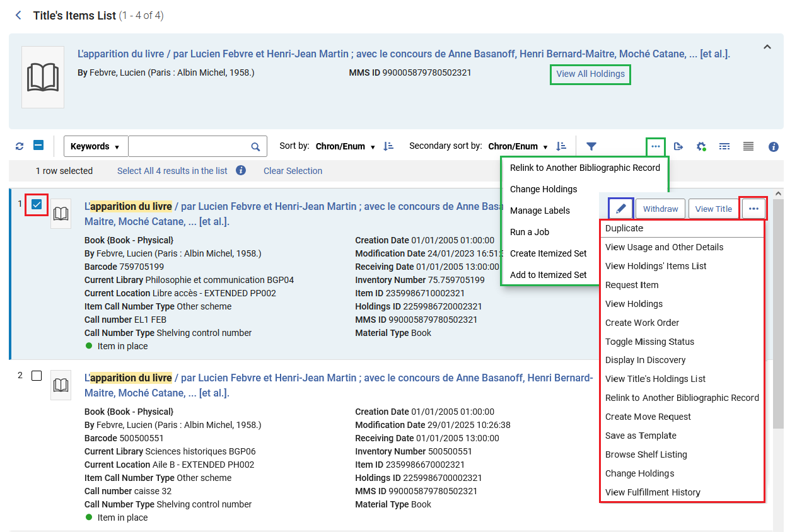Toggle the primary sort order icon

388,146
